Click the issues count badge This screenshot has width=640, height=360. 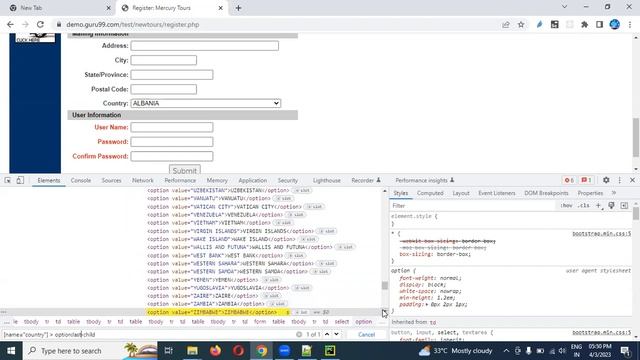pos(586,180)
